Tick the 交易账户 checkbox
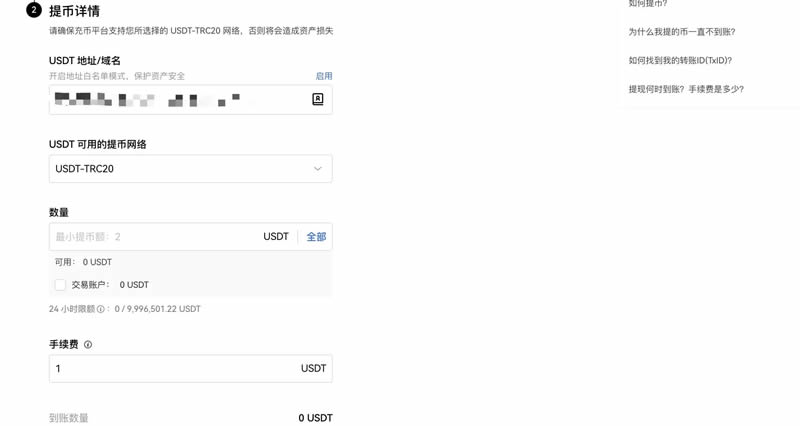The image size is (800, 426). pos(60,285)
